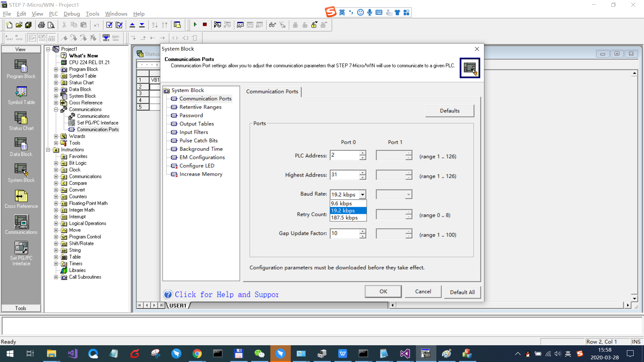
Task: Click the Print toolbar icon
Action: click(x=41, y=25)
